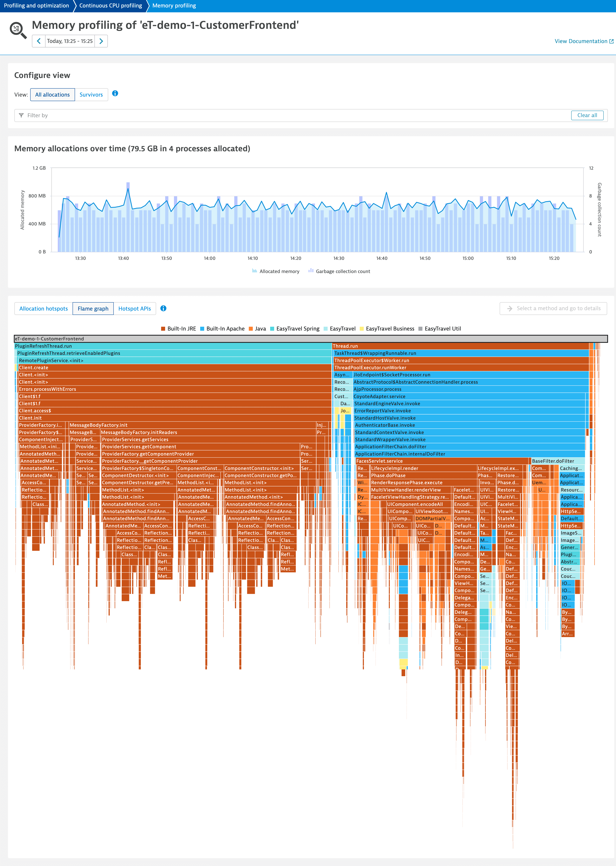This screenshot has height=866, width=616.
Task: Open the 'Today, 13:25 - 15:25' timeframe selector
Action: (x=70, y=41)
